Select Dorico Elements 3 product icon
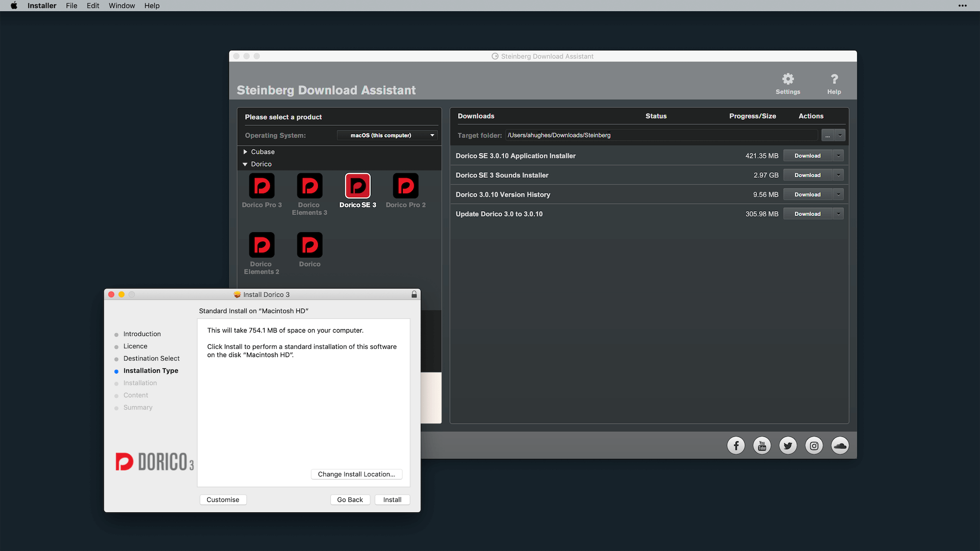Viewport: 980px width, 551px height. [310, 186]
